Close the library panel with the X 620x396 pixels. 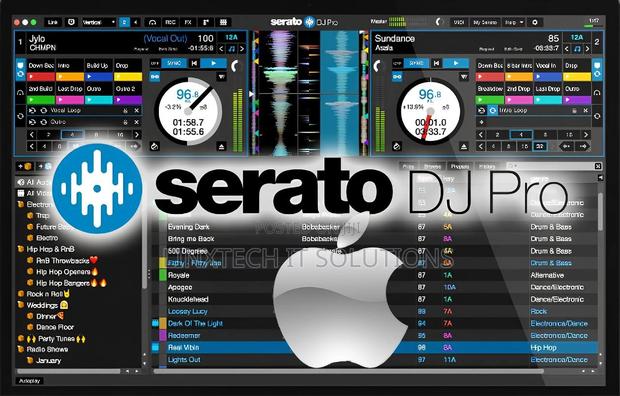coord(598,166)
